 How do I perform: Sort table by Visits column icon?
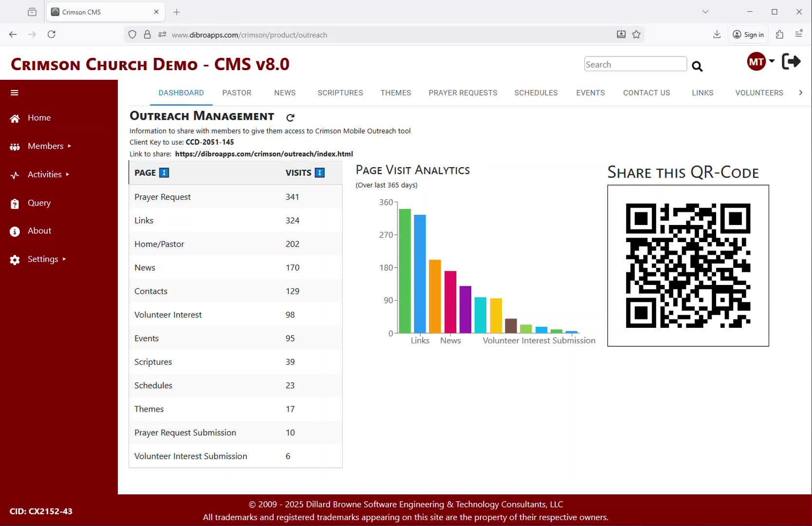click(320, 173)
